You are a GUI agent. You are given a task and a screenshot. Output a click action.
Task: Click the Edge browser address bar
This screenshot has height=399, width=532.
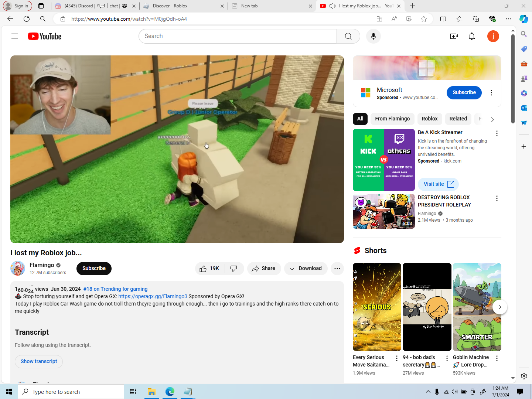[222, 19]
